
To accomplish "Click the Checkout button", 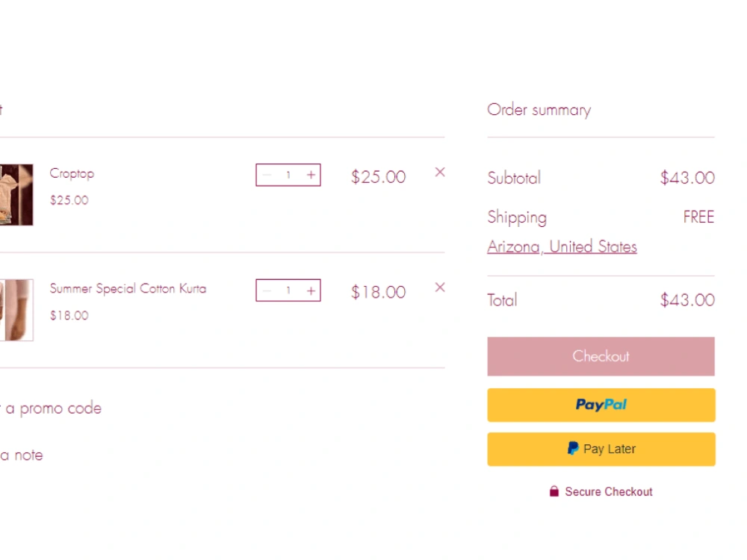I will coord(601,356).
